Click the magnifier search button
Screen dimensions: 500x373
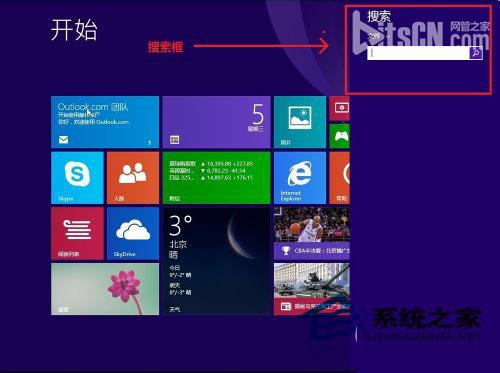(476, 53)
